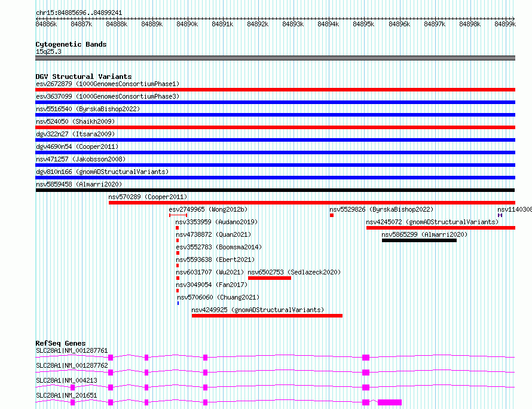
Task: Click the 84895k ruler position label
Action: 363,24
